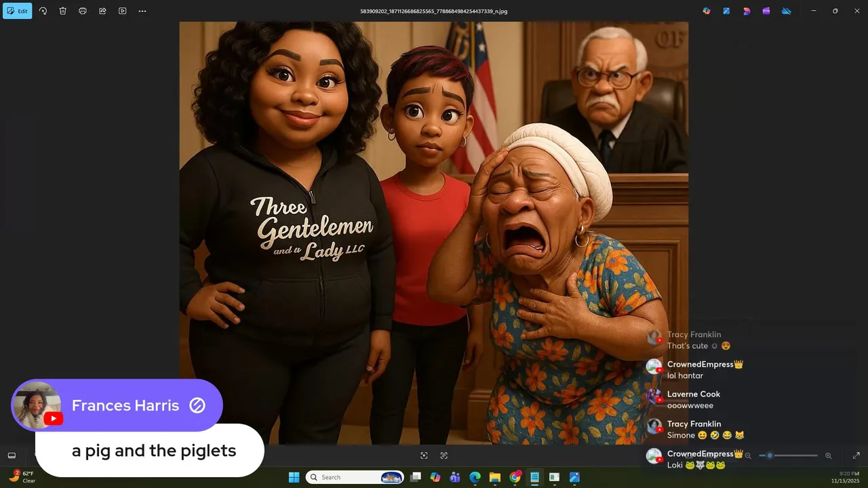868x488 pixels.
Task: Open the Windows Start menu
Action: (x=294, y=477)
